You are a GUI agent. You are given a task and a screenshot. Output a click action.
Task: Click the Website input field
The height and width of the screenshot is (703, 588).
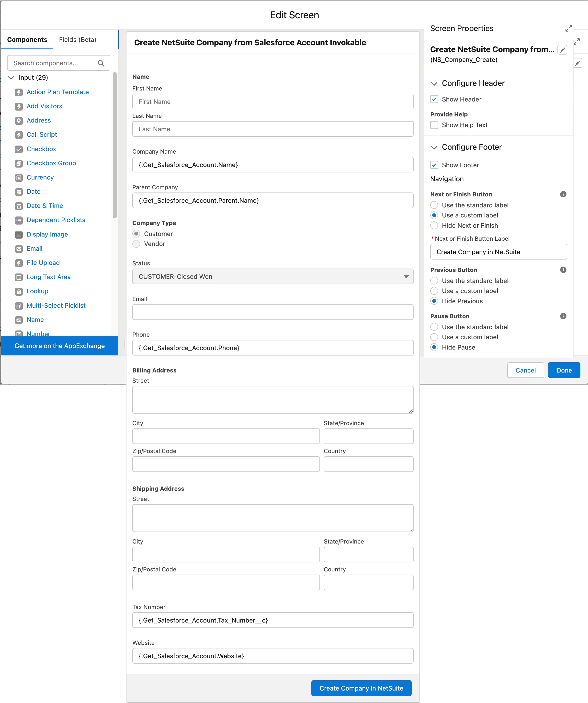click(273, 656)
